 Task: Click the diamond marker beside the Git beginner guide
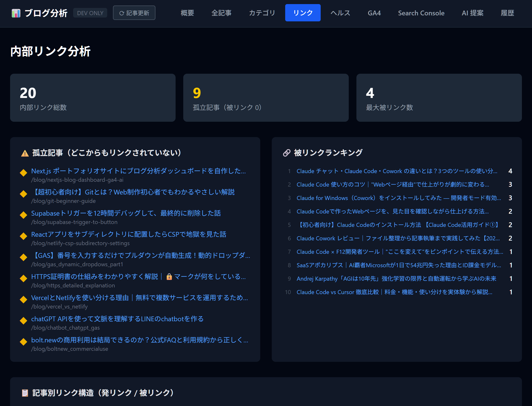[x=24, y=194]
